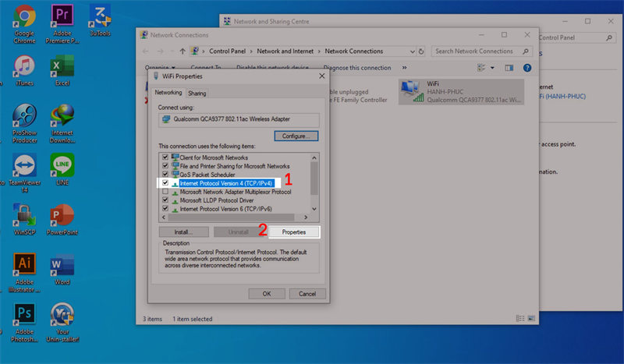Toggle the preview pane icon
Viewport: 624px width, 364px height.
509,68
